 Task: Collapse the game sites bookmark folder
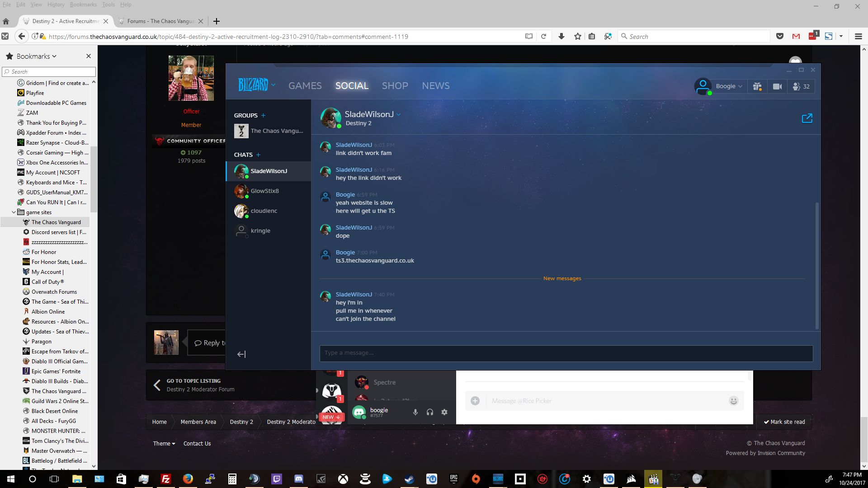pos(14,212)
